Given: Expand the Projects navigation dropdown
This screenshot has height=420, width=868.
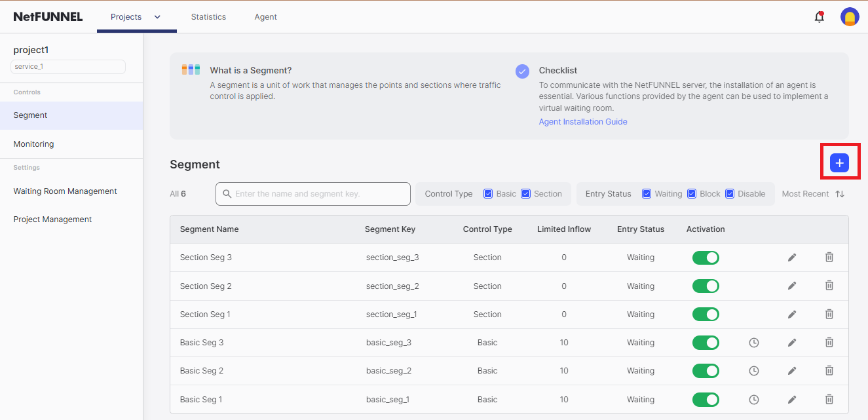Looking at the screenshot, I should coord(157,17).
